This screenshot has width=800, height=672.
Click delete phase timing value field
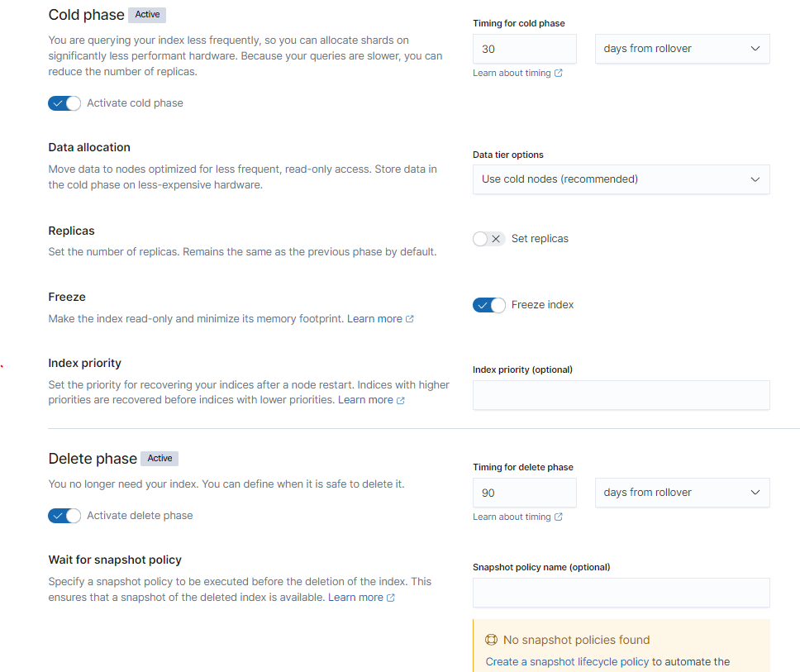click(525, 493)
